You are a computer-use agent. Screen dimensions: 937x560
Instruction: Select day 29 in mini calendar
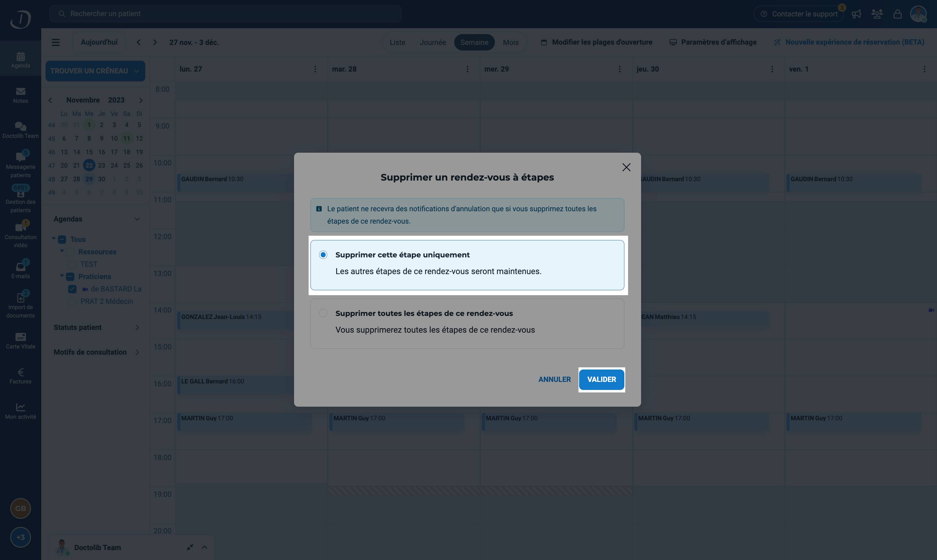[x=89, y=179]
